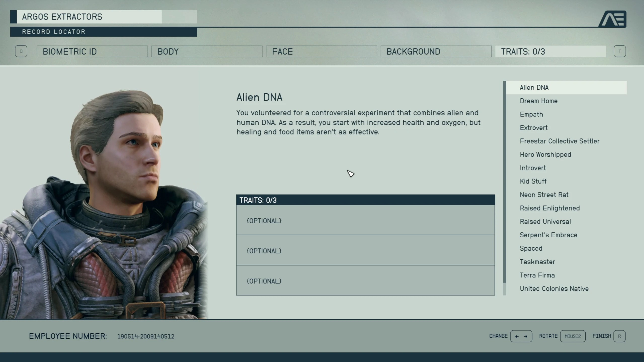Open the Face tab
The image size is (644, 362).
[321, 52]
